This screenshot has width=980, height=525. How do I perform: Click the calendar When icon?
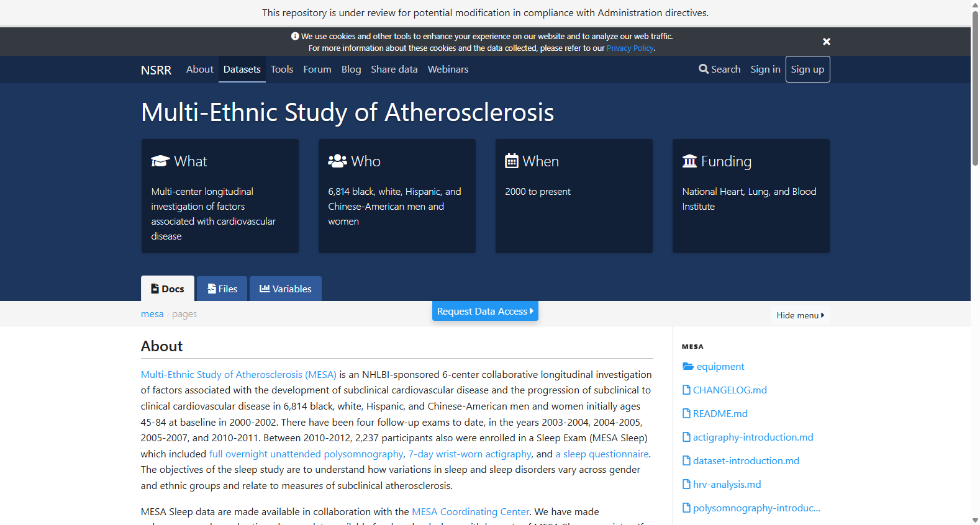[x=512, y=161]
